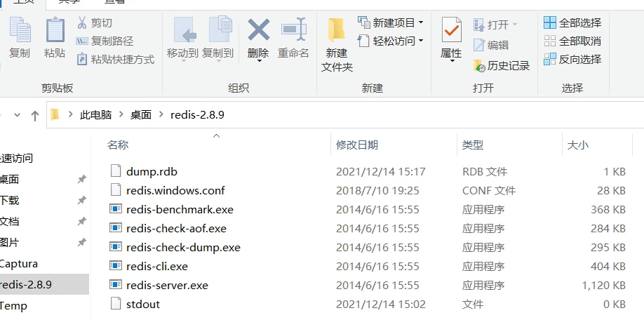644x320 pixels.
Task: Open the recent locations dropdown chevron
Action: coord(18,115)
